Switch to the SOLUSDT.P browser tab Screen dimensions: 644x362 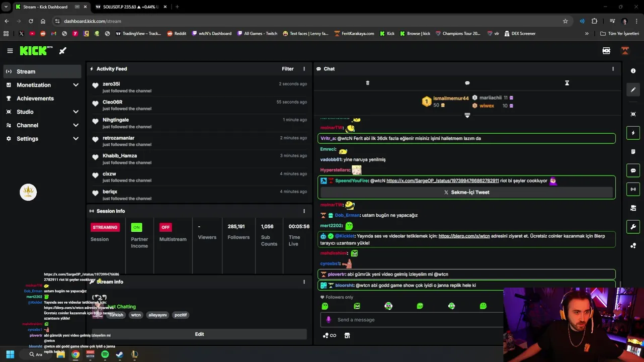tap(130, 7)
